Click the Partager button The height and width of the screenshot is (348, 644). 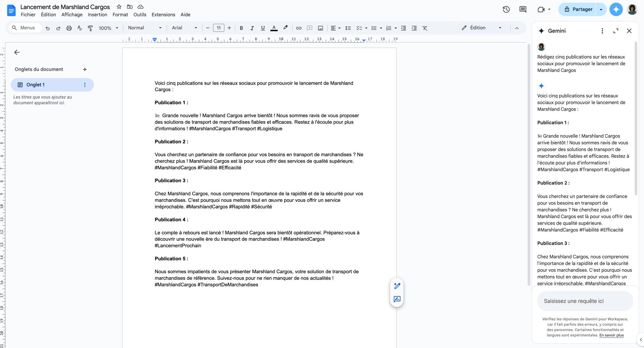[x=578, y=9]
